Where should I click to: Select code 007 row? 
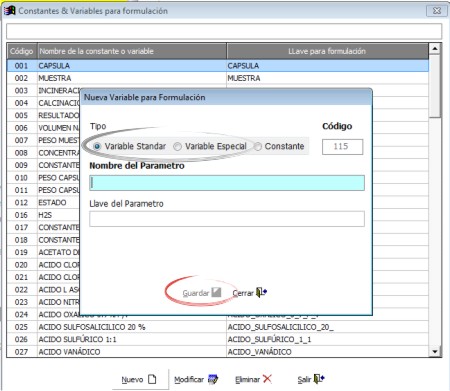tap(21, 140)
